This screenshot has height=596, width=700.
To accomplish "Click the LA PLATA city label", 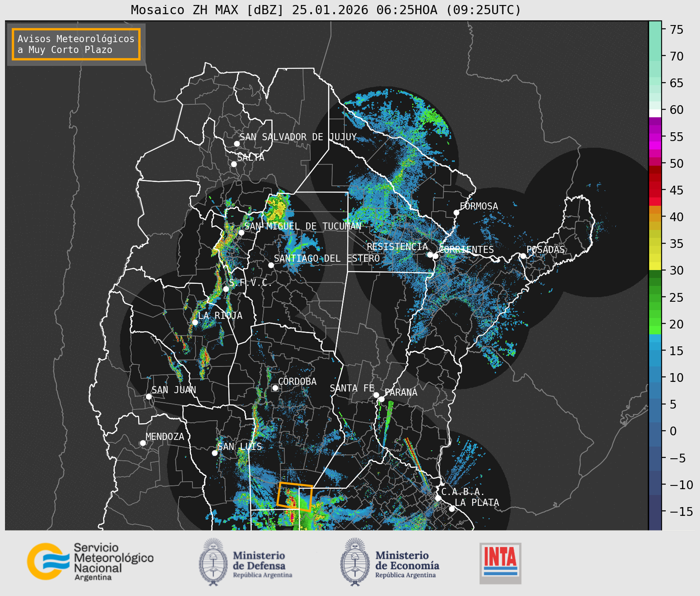I will 477,503.
